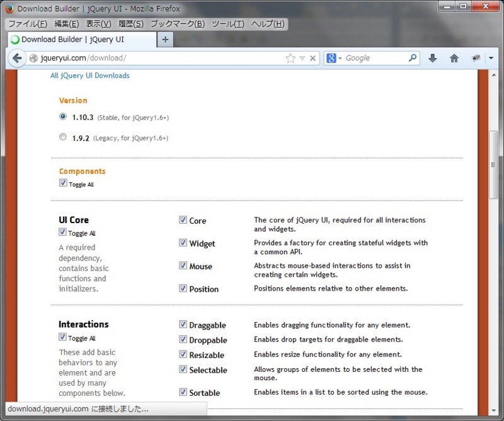Click the site identity globe icon
The image size is (504, 421).
click(33, 58)
